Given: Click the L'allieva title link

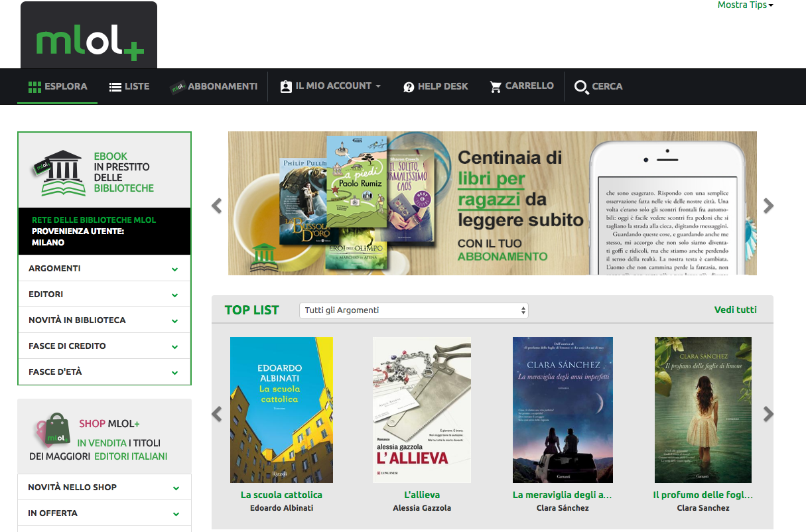Looking at the screenshot, I should point(422,495).
